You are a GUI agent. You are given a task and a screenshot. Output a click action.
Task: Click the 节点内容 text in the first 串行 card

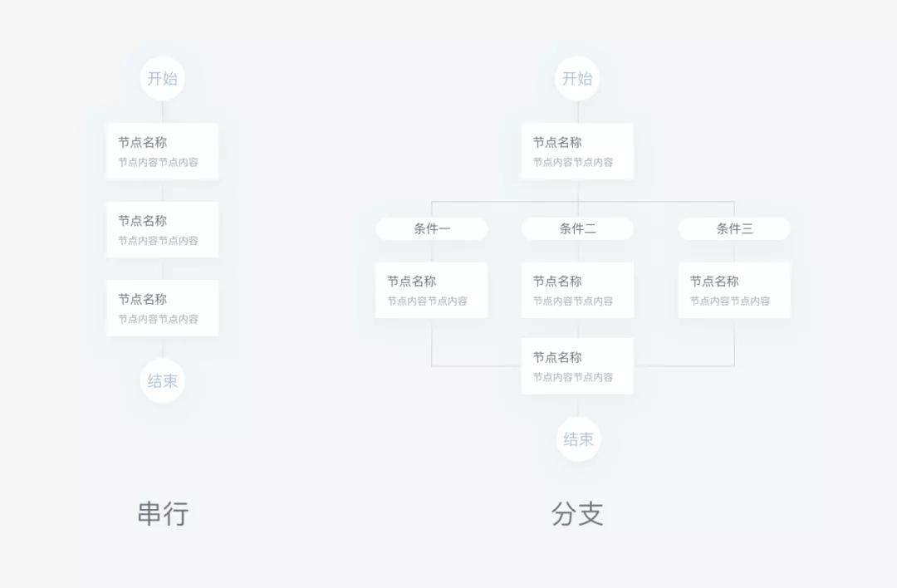pyautogui.click(x=158, y=163)
